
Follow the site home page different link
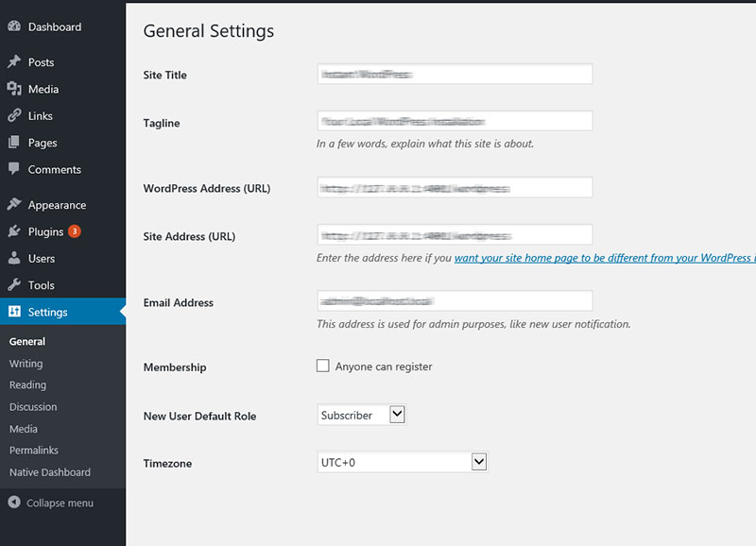click(x=605, y=258)
